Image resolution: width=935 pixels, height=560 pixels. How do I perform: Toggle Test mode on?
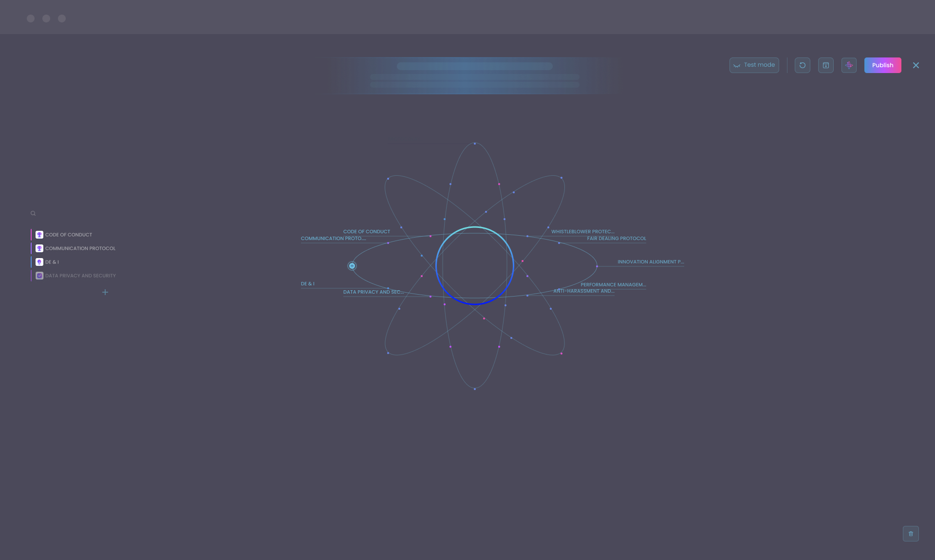pyautogui.click(x=754, y=65)
